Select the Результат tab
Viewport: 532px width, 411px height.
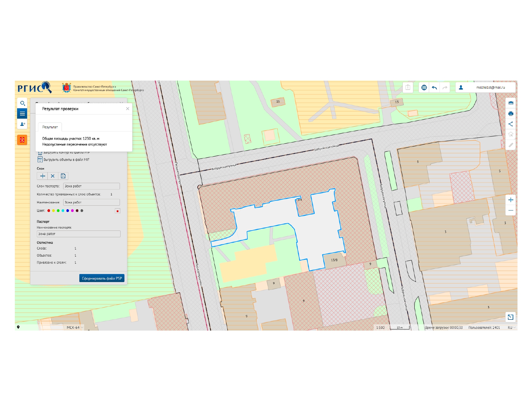pos(50,127)
